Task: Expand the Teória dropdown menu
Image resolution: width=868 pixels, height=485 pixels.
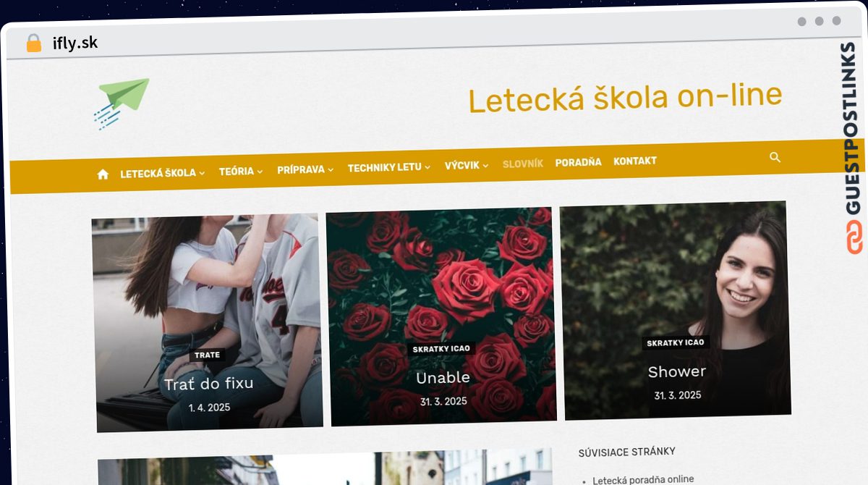Action: tap(241, 172)
